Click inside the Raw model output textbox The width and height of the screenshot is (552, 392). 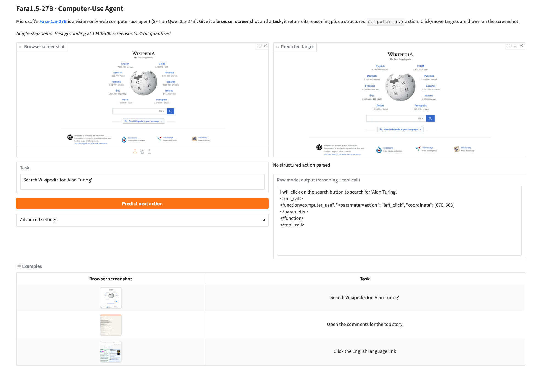399,221
